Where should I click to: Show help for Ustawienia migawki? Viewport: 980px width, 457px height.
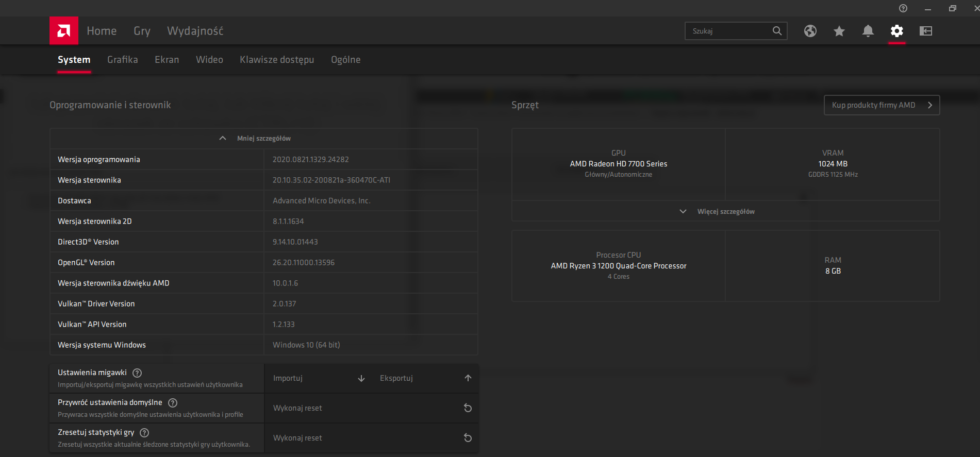coord(137,373)
